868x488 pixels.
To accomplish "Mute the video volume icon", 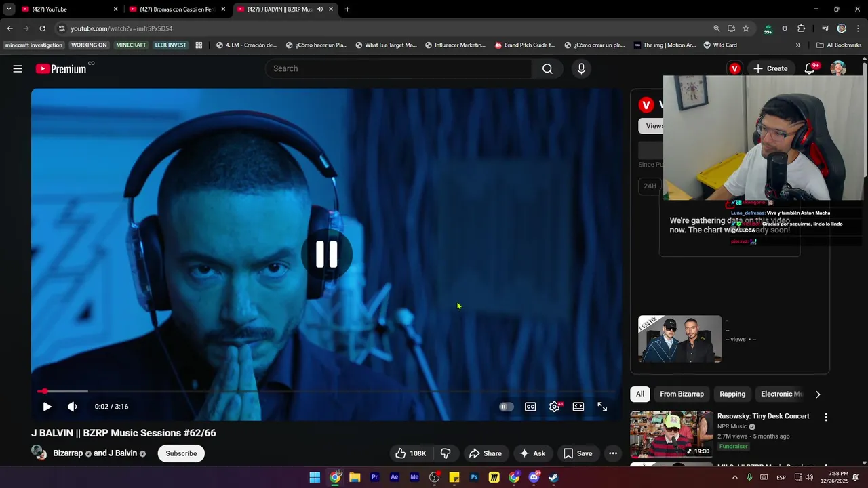I will pos(73,407).
